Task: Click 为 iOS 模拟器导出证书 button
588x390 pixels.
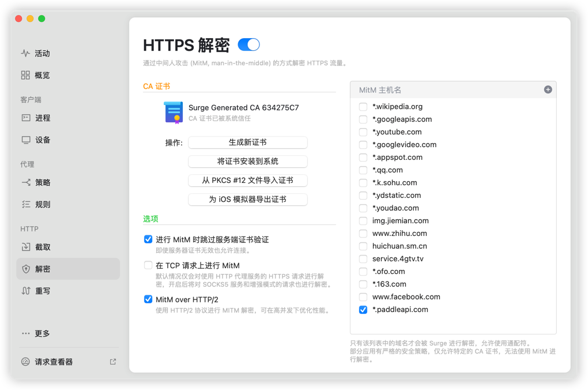Action: (x=247, y=199)
